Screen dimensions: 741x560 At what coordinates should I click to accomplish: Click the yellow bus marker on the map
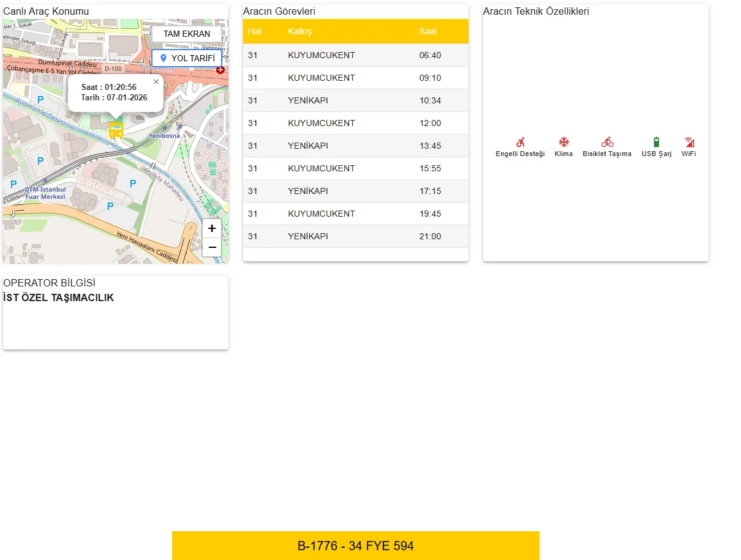pos(116,130)
